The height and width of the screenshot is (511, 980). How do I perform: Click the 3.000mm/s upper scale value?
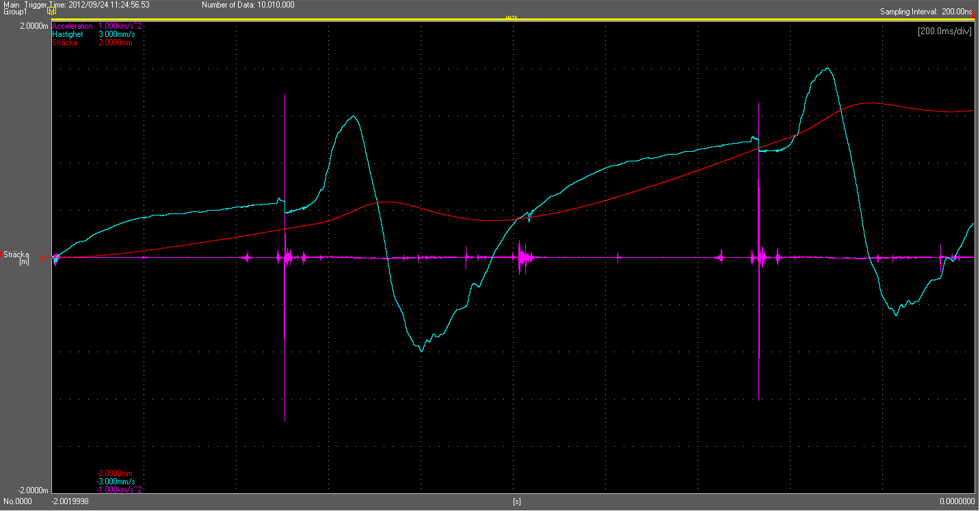(117, 34)
